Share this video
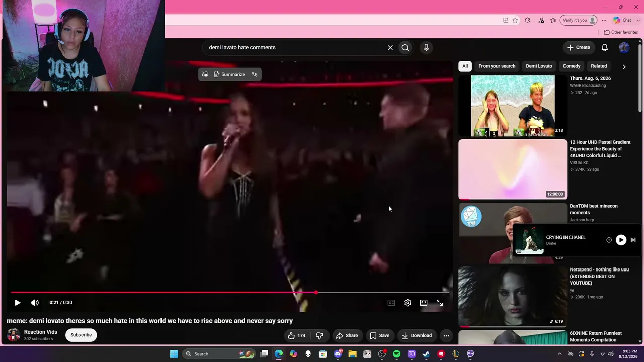This screenshot has height=362, width=644. click(347, 335)
